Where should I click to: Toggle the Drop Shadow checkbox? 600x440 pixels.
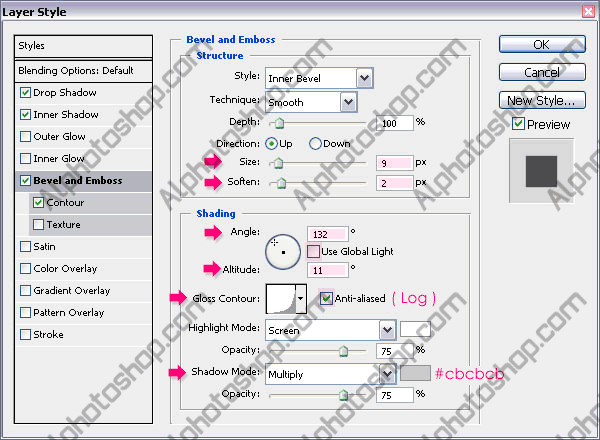(25, 93)
